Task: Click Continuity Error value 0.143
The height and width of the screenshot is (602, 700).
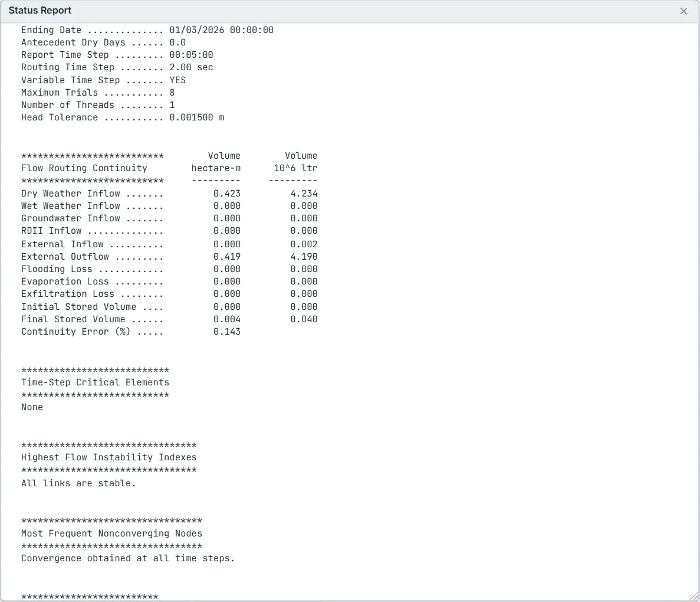Action: [227, 332]
